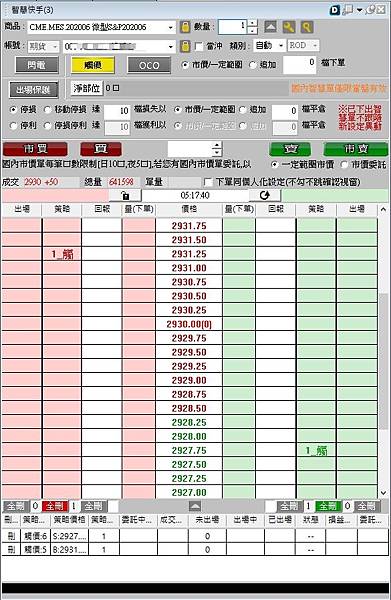Click the note icon in title bar
The width and height of the screenshot is (391, 600).
[x=347, y=10]
